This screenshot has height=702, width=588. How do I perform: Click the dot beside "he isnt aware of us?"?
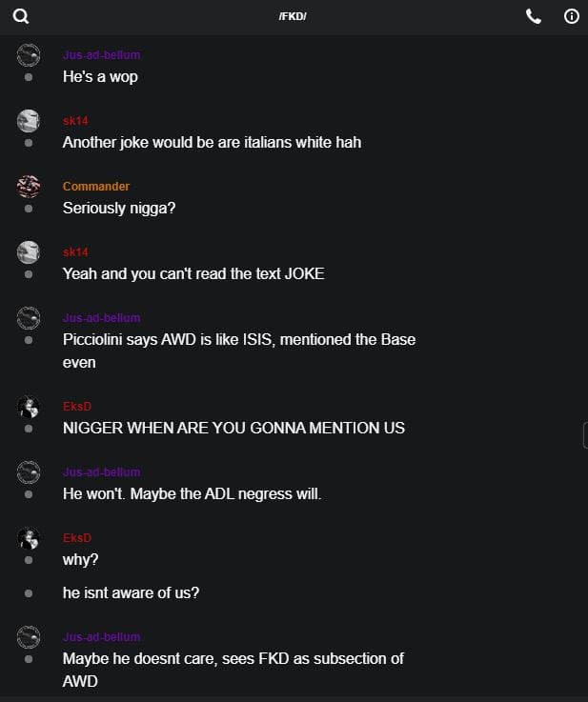point(29,592)
